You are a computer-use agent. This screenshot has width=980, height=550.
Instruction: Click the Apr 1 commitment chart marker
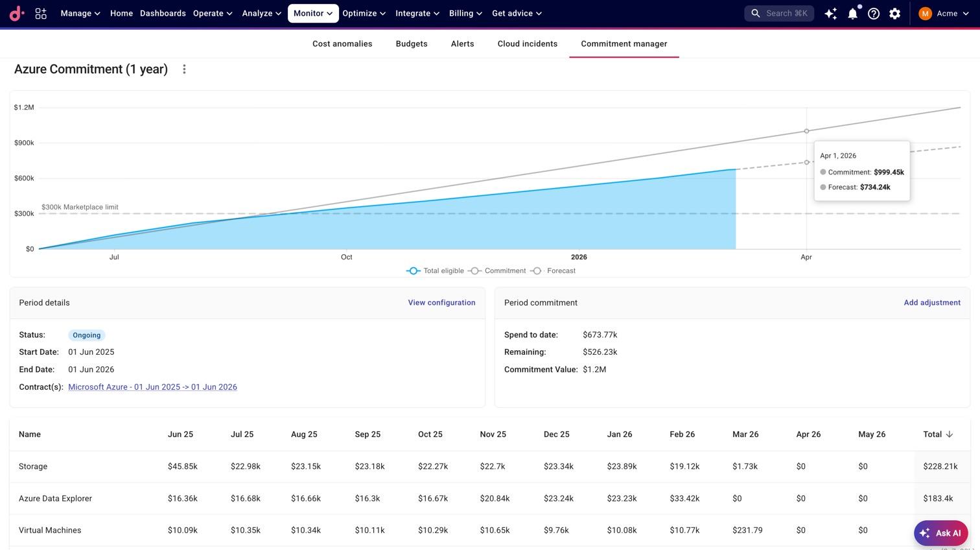806,131
